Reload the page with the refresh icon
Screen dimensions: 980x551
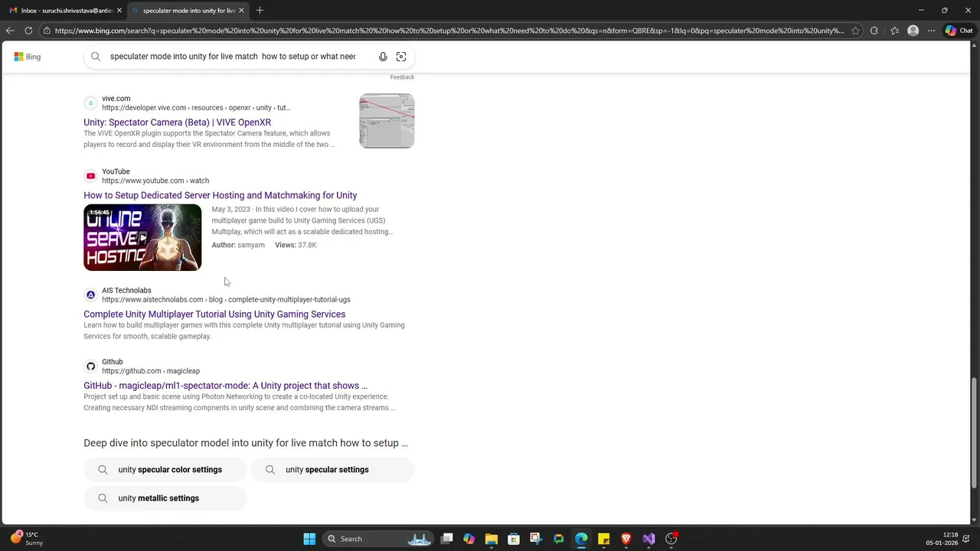[28, 31]
